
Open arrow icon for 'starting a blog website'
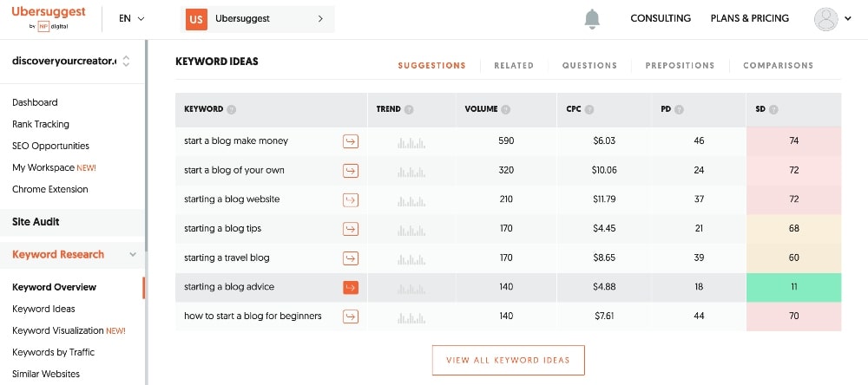coord(351,199)
